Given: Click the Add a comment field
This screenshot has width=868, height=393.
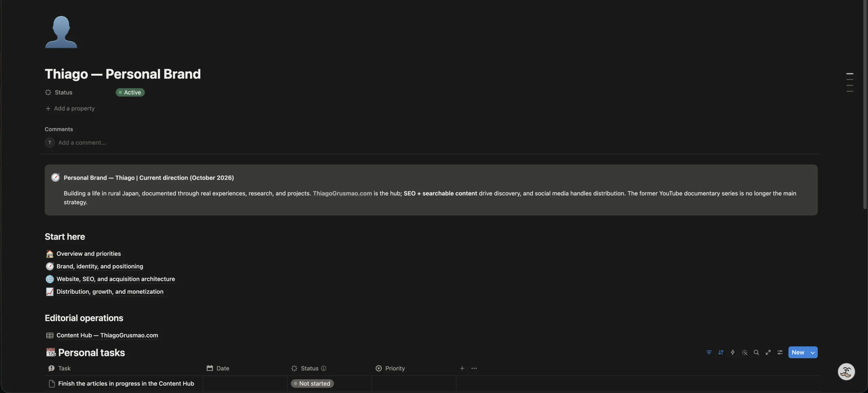Looking at the screenshot, I should pos(82,143).
